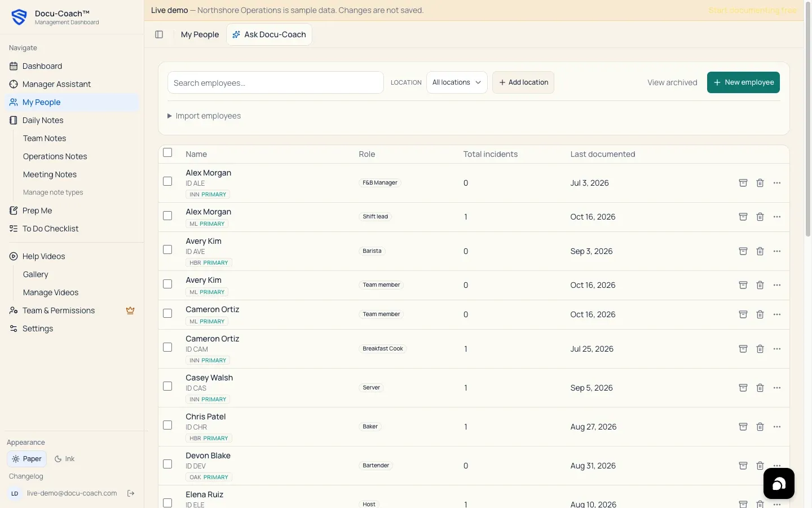Click the page vertical scrollbar

click(x=808, y=119)
